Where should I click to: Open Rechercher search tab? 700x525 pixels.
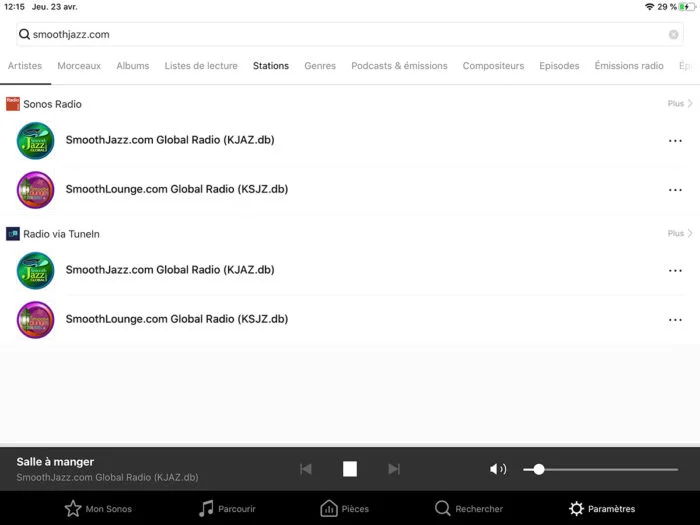click(469, 508)
